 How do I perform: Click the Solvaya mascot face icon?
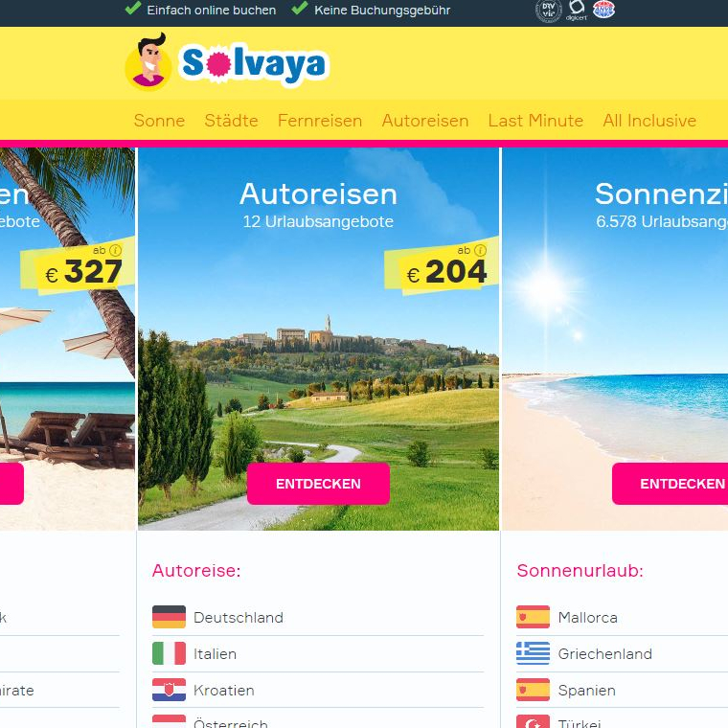tap(148, 61)
